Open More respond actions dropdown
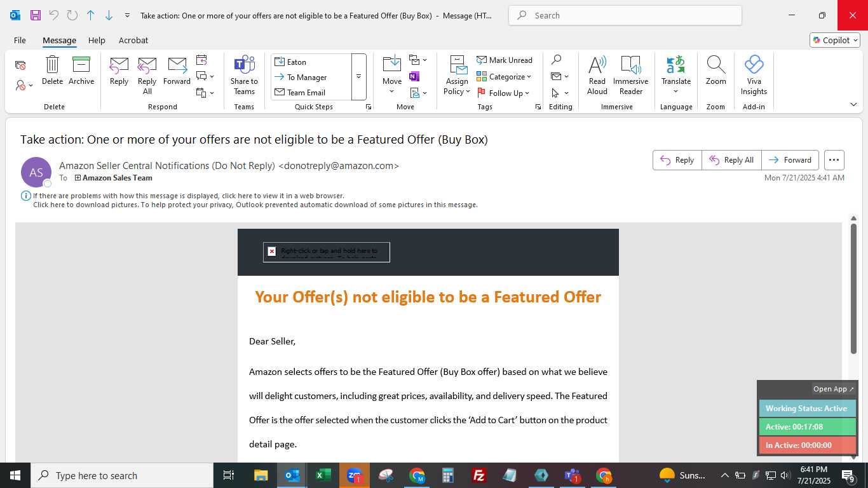Screen dimensions: 868x488 205,93
